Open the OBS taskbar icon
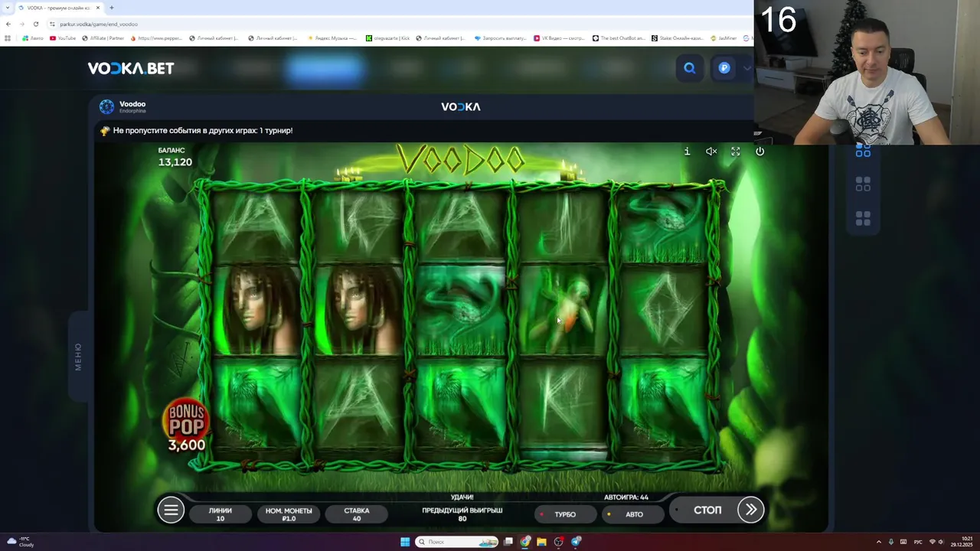This screenshot has width=980, height=551. point(559,542)
